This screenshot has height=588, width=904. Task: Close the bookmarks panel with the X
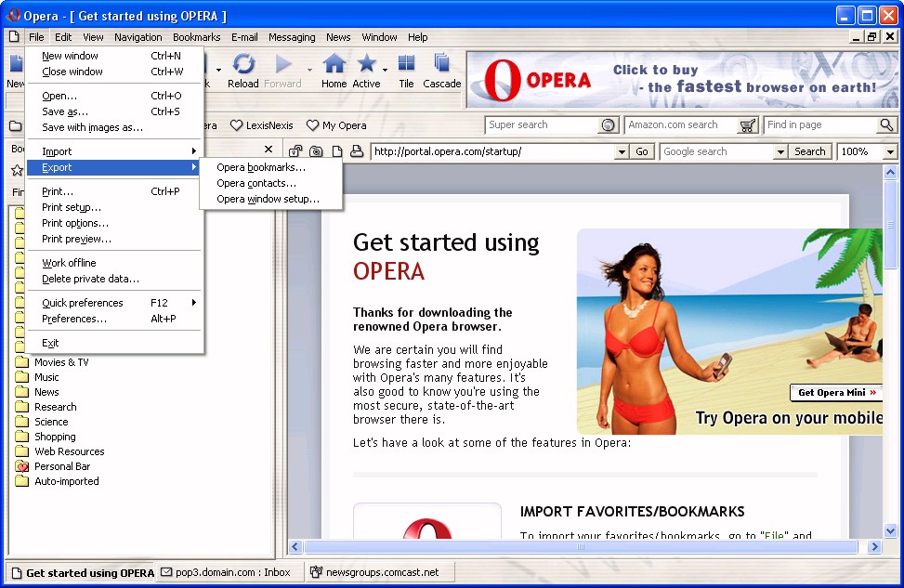[269, 150]
